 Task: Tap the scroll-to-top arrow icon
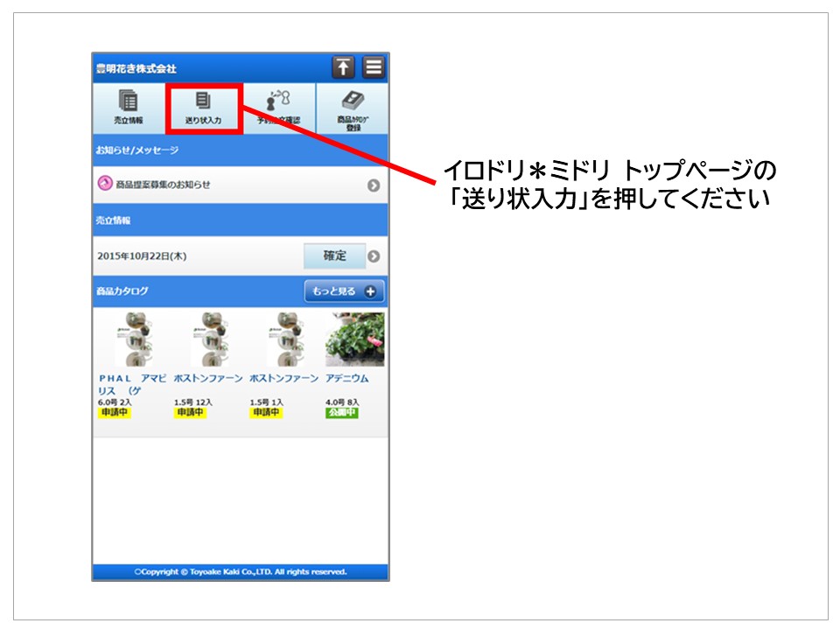pos(343,67)
